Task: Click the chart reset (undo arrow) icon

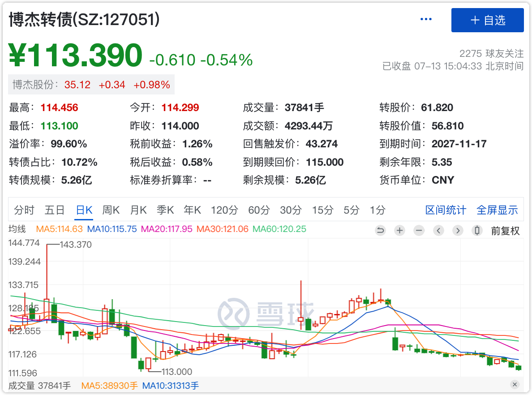Action: (x=380, y=231)
